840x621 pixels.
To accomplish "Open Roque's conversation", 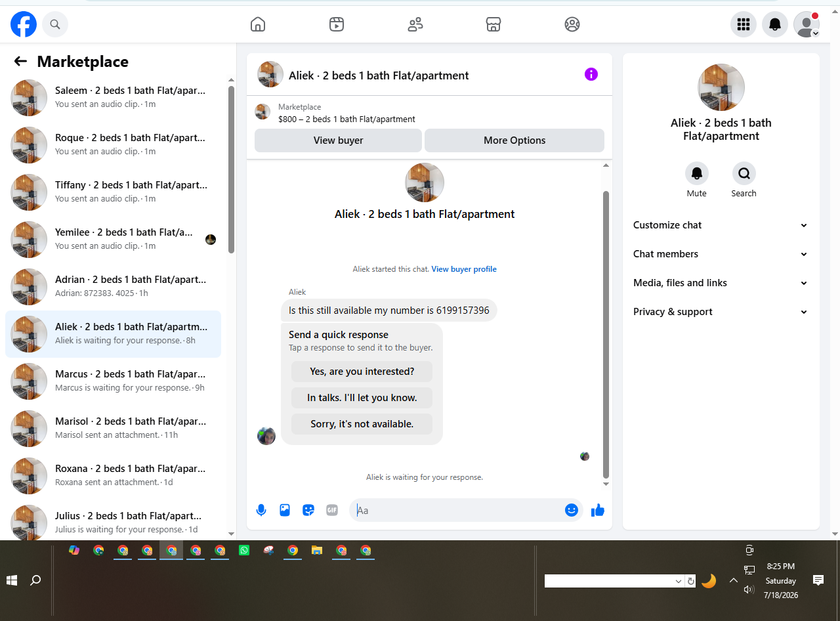I will (113, 145).
